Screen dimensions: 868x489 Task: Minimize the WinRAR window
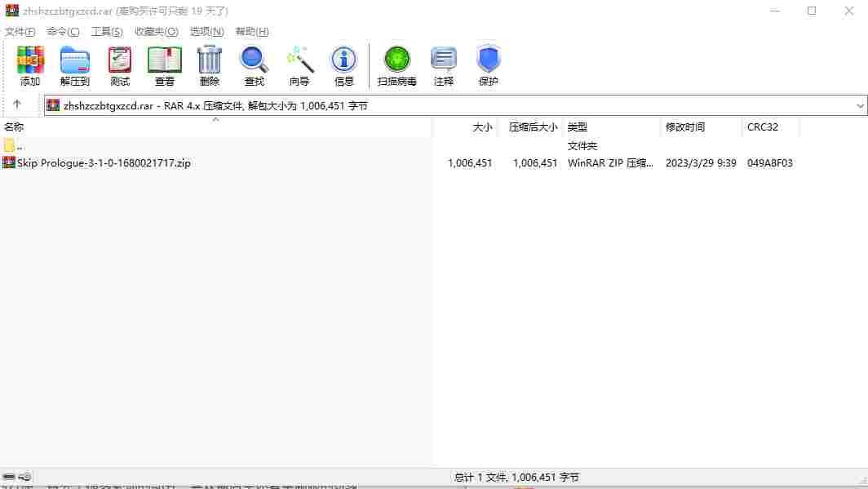click(775, 11)
